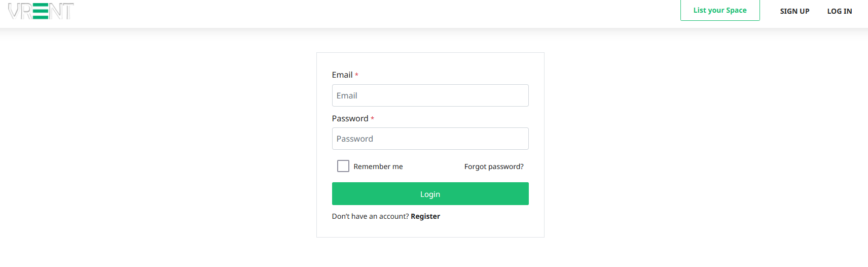The image size is (868, 267).
Task: Click the Remember me label text
Action: [x=378, y=166]
